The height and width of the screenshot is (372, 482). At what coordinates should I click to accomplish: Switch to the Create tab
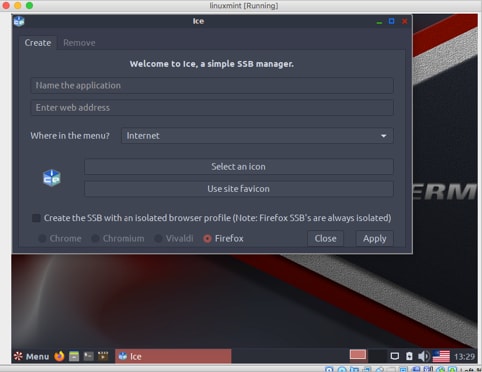pyautogui.click(x=38, y=43)
